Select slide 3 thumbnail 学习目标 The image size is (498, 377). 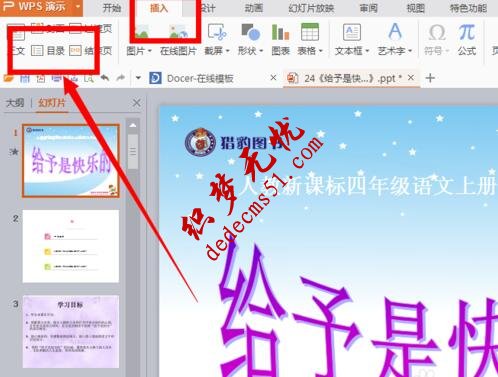coord(71,332)
